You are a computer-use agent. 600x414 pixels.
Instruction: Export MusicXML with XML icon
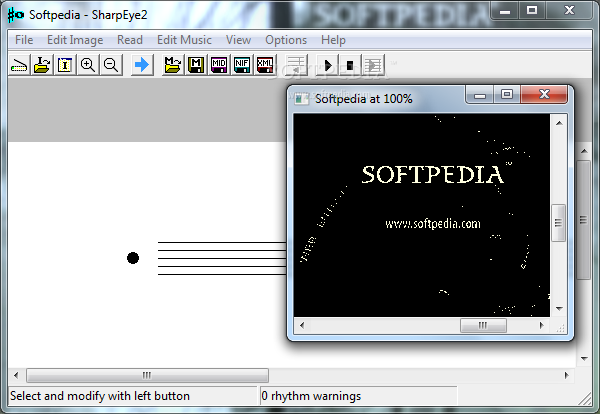click(x=265, y=65)
